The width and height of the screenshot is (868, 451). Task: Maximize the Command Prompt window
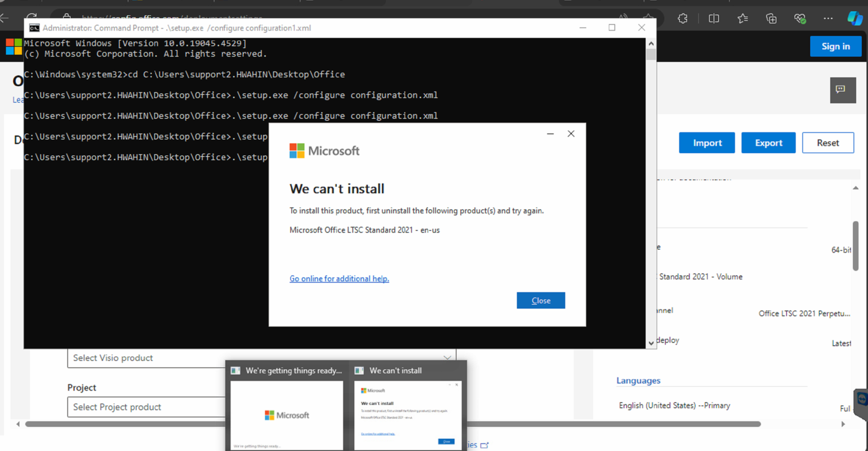[x=612, y=28]
